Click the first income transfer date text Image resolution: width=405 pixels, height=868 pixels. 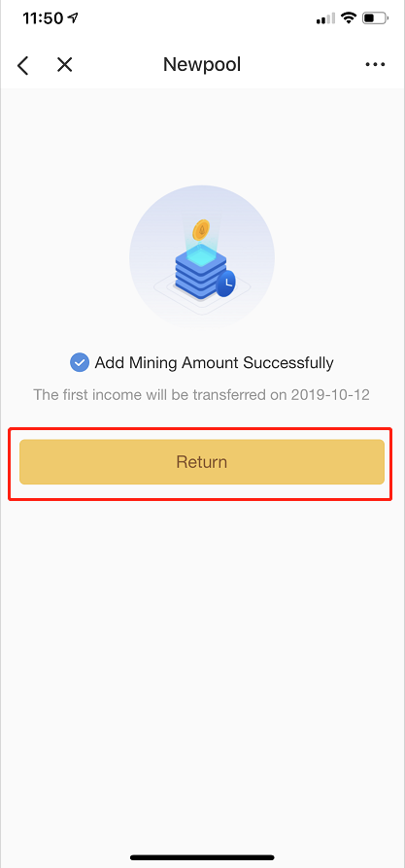[x=202, y=395]
